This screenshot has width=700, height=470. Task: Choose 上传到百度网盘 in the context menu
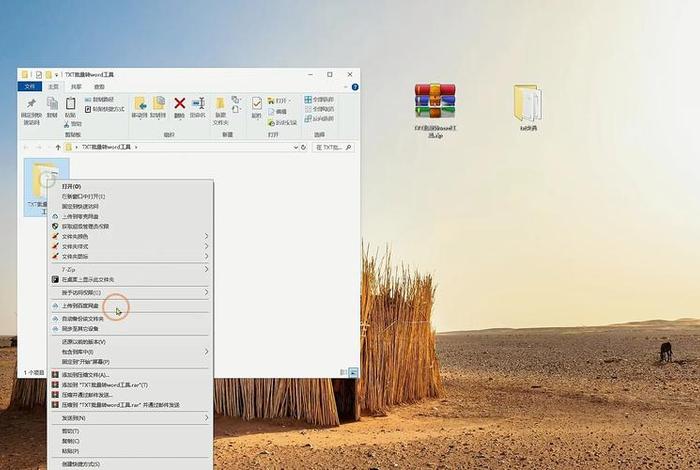(x=130, y=306)
